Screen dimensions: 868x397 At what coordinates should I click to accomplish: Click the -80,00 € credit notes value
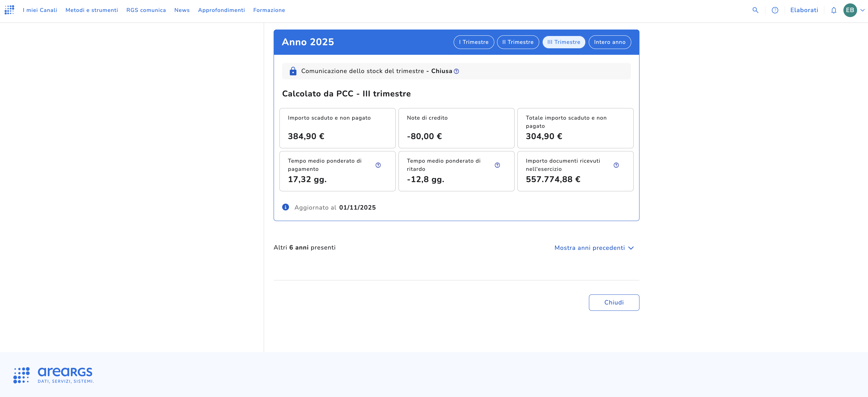[x=424, y=136]
